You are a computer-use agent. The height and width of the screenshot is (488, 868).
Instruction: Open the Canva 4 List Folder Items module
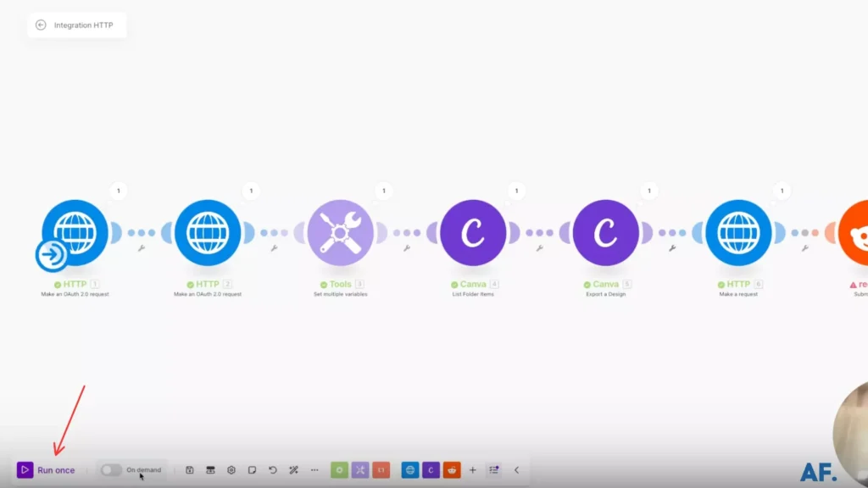click(473, 232)
